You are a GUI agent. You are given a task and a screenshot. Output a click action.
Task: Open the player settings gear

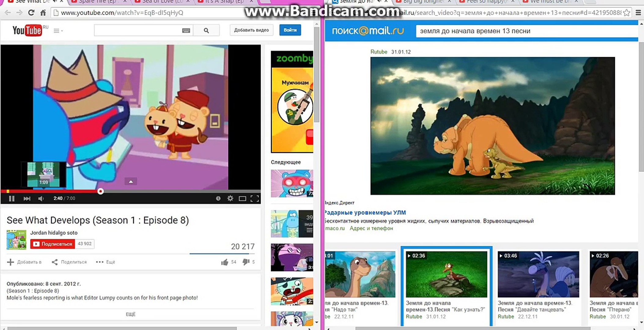pos(230,198)
